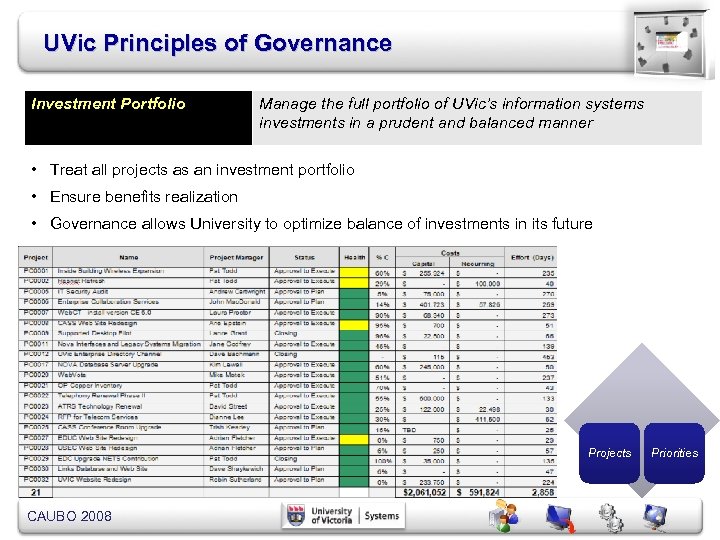This screenshot has width=720, height=540.
Task: Select the Nova Interfaces and Legacy Systems Migration cell
Action: [129, 343]
